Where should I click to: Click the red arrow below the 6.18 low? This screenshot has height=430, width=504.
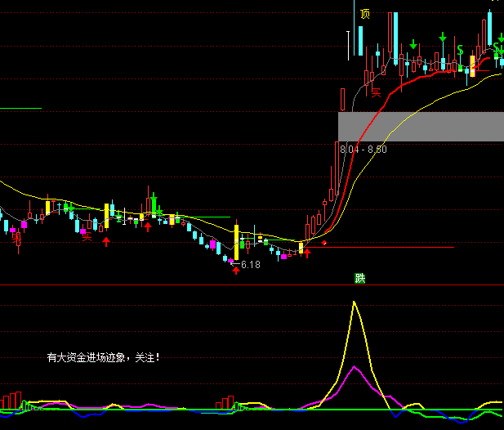pos(236,270)
